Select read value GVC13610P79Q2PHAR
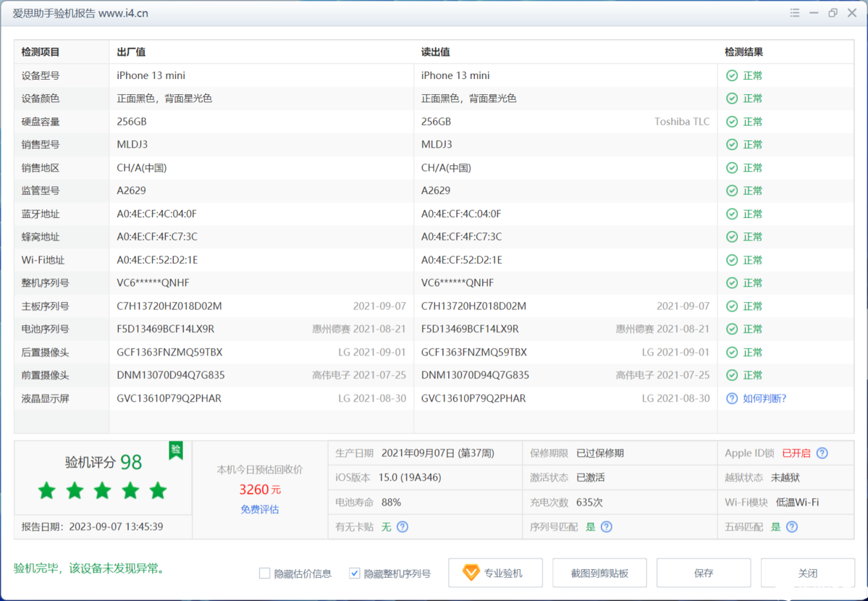 pos(473,398)
